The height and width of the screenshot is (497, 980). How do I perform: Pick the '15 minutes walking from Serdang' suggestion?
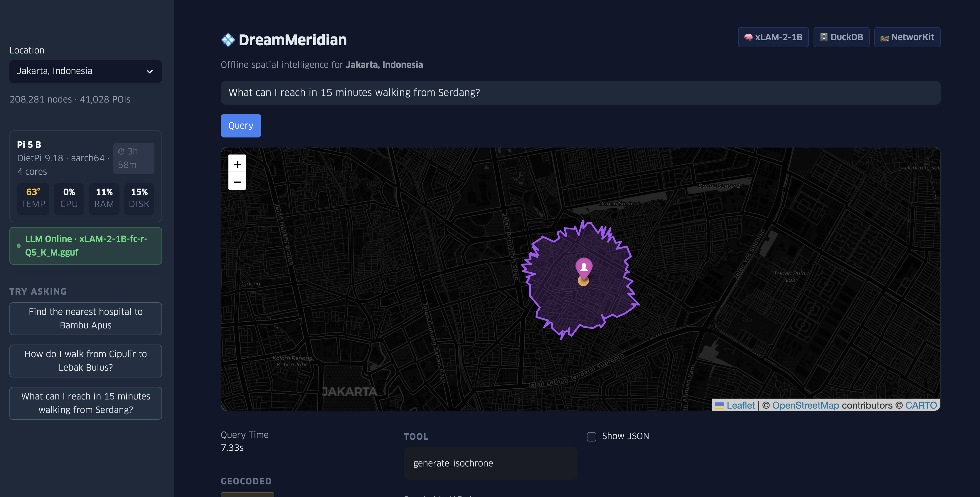pos(85,403)
